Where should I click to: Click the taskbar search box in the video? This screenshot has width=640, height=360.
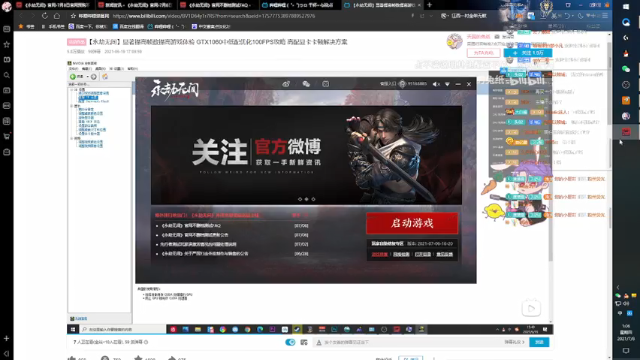click(x=122, y=329)
